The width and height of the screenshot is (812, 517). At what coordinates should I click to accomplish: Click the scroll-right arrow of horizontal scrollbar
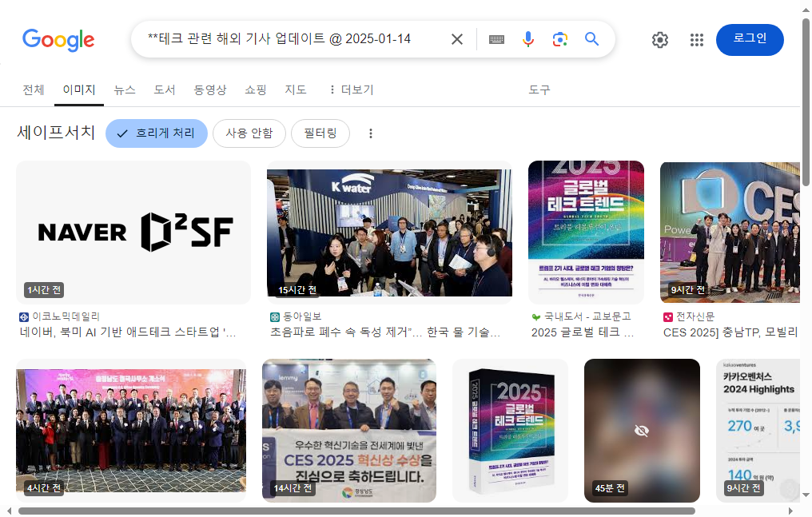point(790,511)
